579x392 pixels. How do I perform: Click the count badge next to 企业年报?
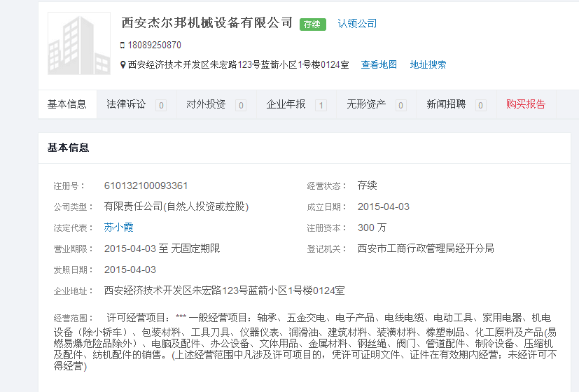pyautogui.click(x=321, y=106)
